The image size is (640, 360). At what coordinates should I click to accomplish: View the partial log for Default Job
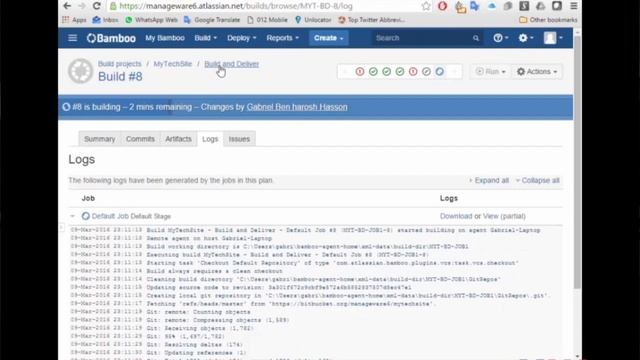click(504, 216)
